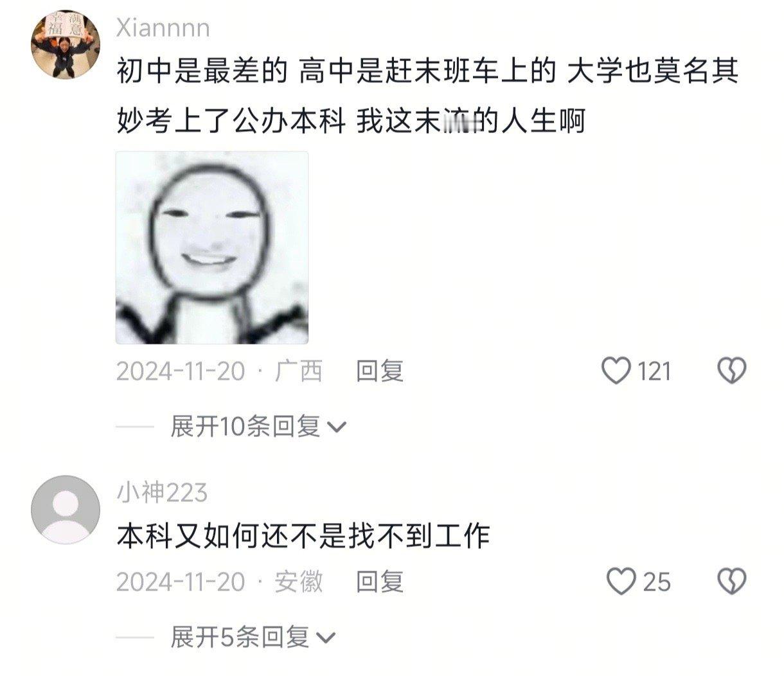
Task: Open 小神223's default gray avatar
Action: point(66,510)
